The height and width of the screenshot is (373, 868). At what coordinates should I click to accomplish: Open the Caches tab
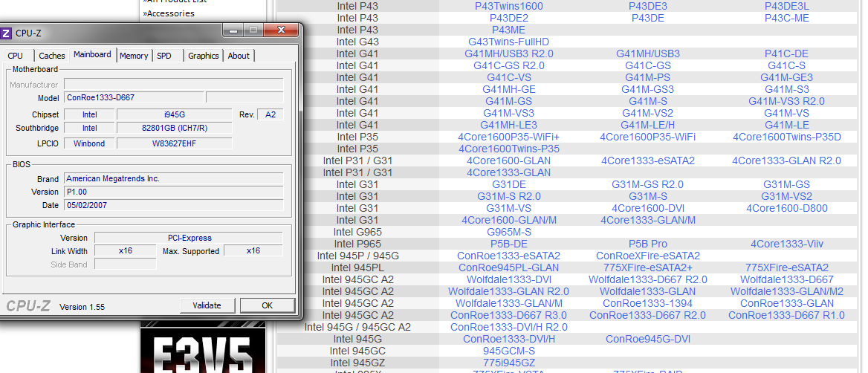click(52, 55)
